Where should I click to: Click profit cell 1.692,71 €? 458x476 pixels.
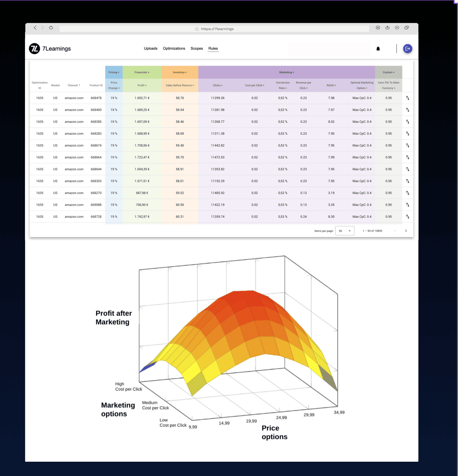[142, 98]
